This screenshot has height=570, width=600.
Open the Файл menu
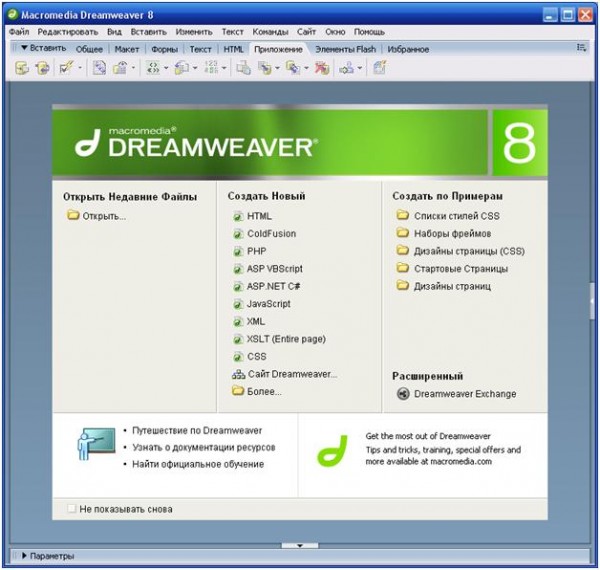pyautogui.click(x=19, y=32)
